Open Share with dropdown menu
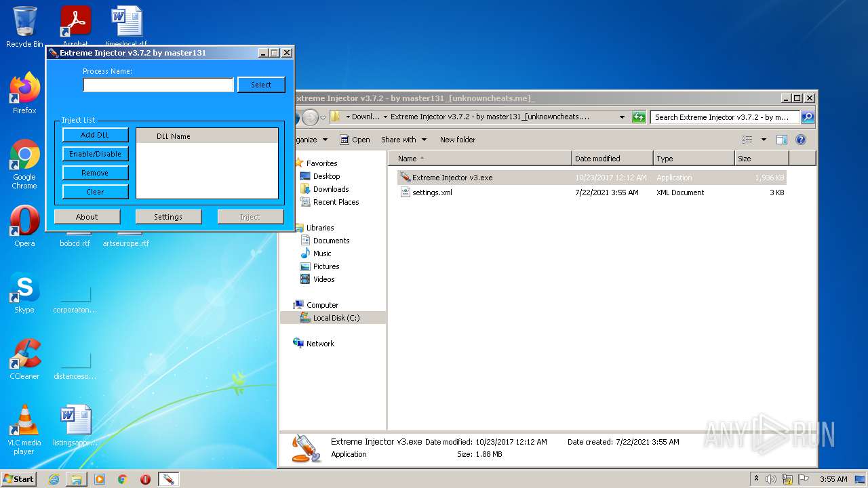 (x=403, y=140)
